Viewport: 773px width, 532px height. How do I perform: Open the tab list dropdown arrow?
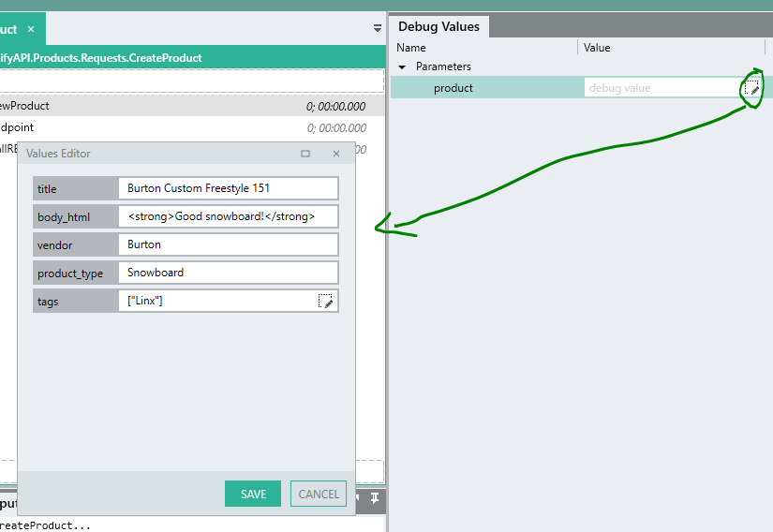click(x=378, y=28)
